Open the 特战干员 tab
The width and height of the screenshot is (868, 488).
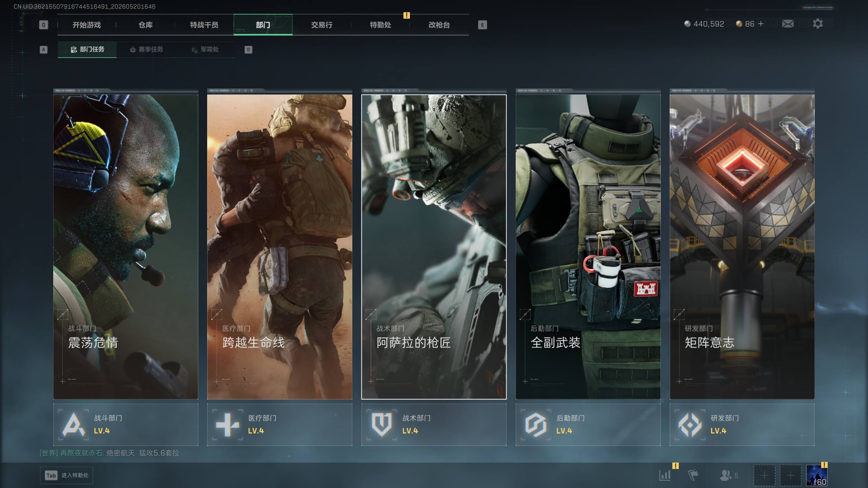(204, 25)
